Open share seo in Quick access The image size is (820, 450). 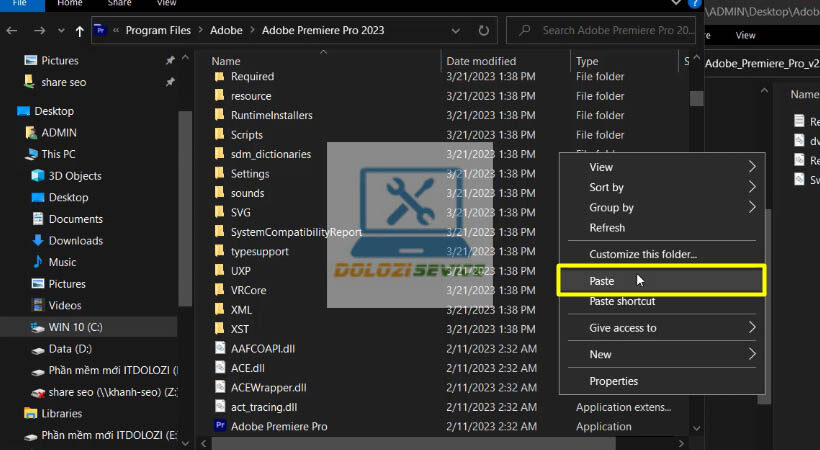64,82
